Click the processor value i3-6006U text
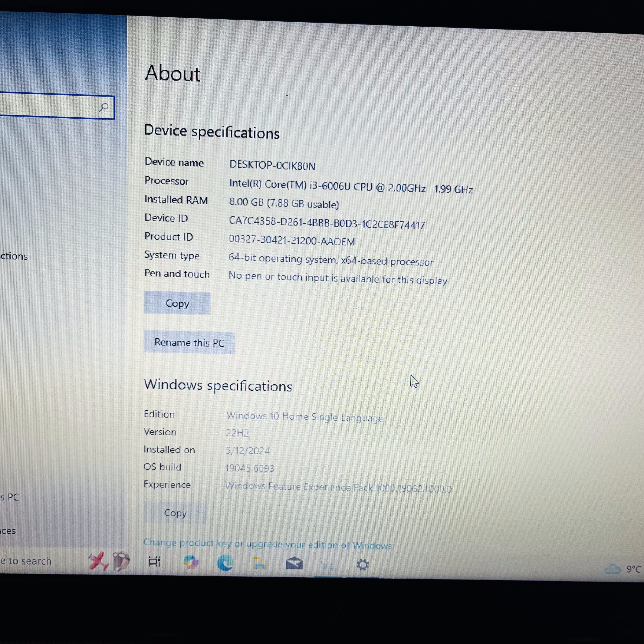This screenshot has height=644, width=644. pyautogui.click(x=351, y=186)
